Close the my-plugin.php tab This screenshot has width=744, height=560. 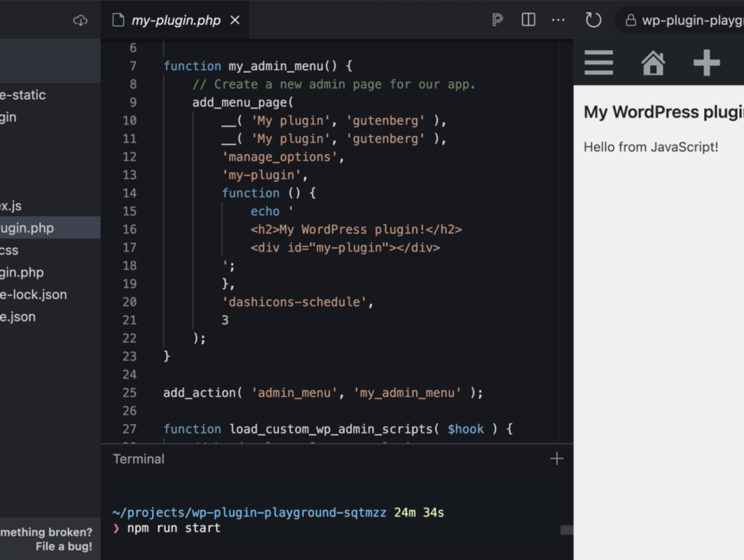coord(235,20)
